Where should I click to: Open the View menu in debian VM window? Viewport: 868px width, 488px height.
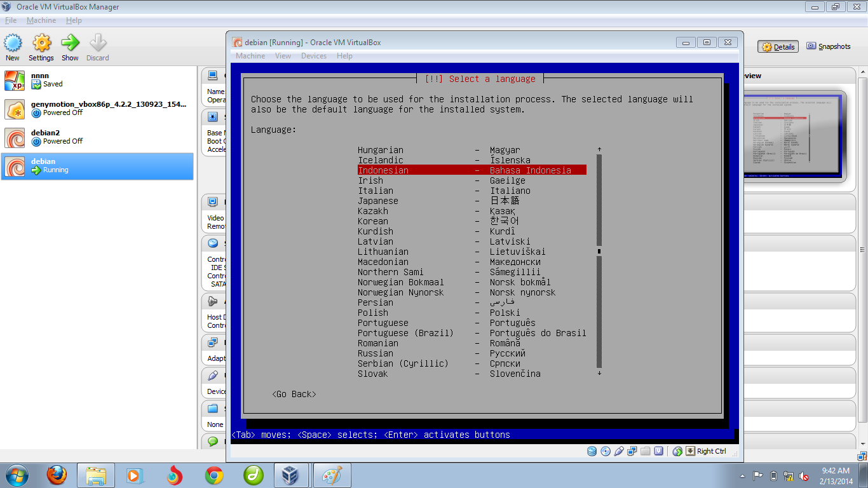coord(283,56)
